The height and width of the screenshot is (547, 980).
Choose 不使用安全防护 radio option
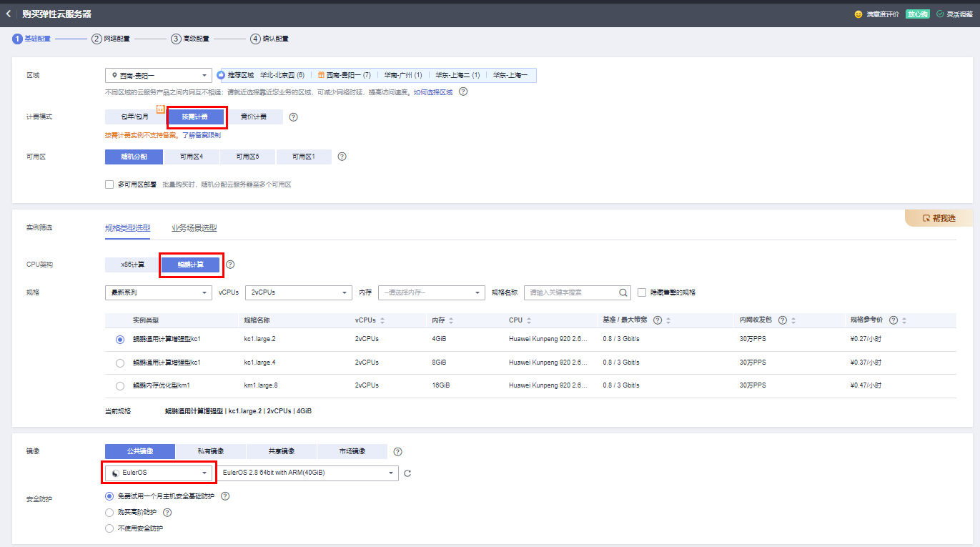(x=109, y=528)
